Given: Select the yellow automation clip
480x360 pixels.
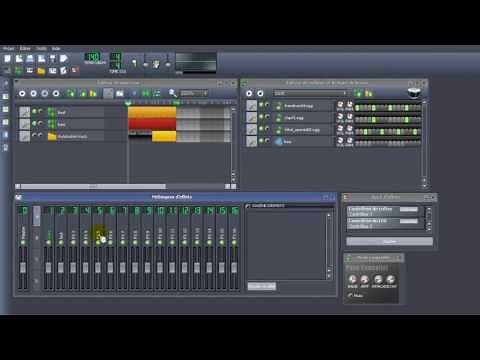Looking at the screenshot, I should coord(164,136).
